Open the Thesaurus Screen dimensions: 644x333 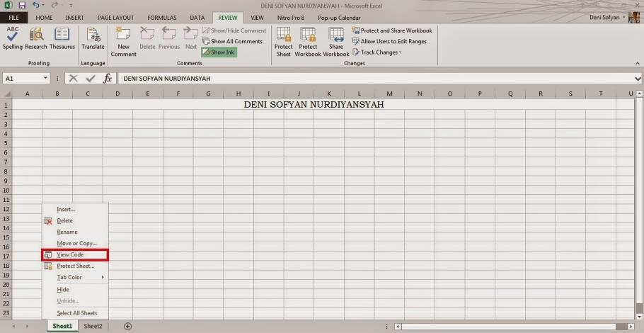62,38
